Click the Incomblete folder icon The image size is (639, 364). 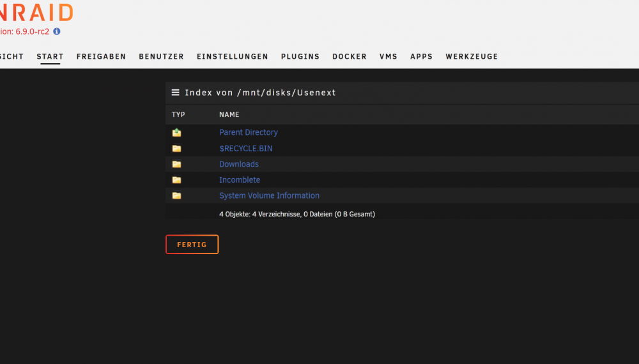pos(176,180)
